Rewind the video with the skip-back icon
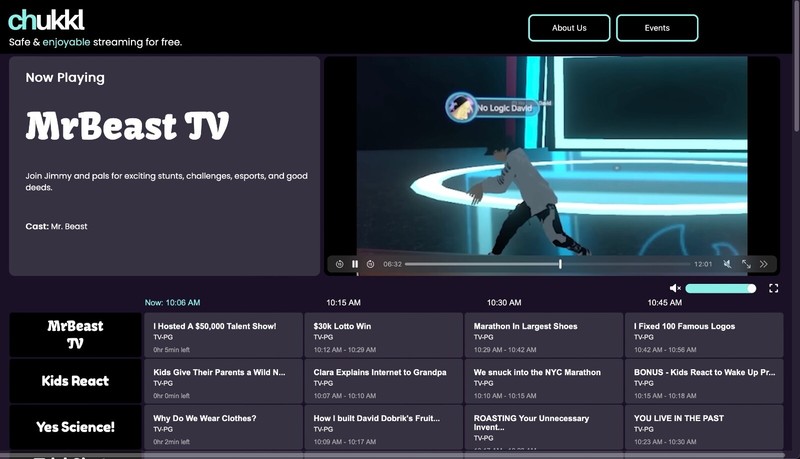 (339, 264)
